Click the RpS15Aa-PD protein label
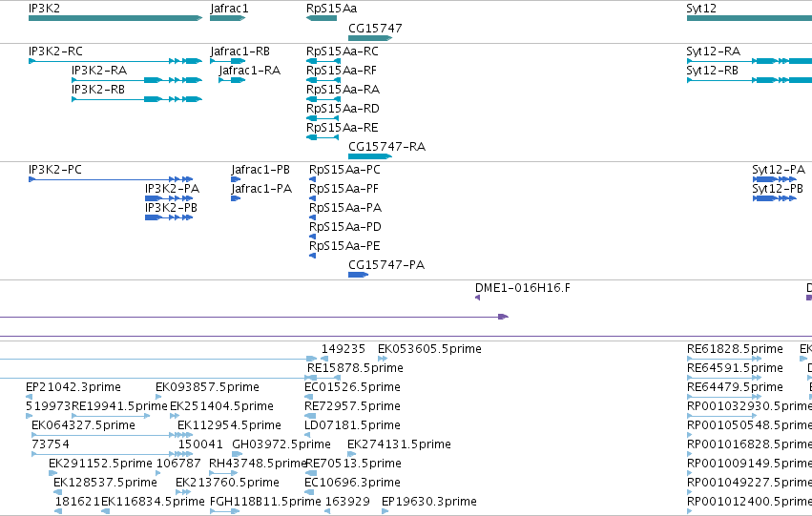812x516 pixels. tap(344, 227)
